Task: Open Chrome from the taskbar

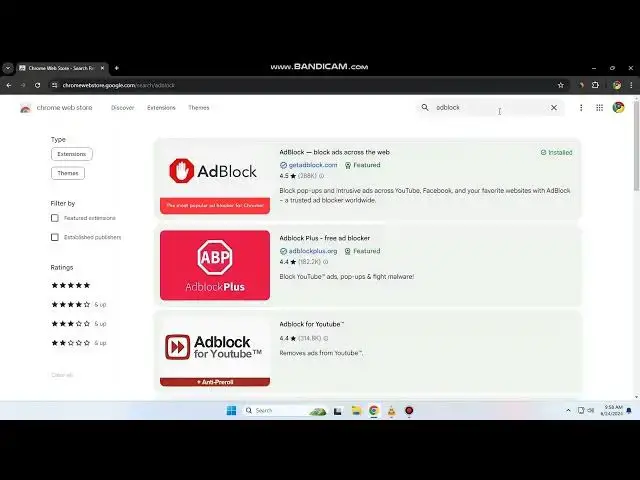Action: pos(373,411)
